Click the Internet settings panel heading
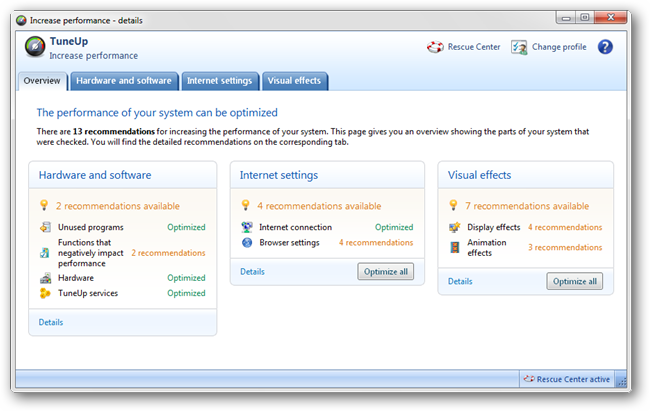650x411 pixels. [279, 175]
